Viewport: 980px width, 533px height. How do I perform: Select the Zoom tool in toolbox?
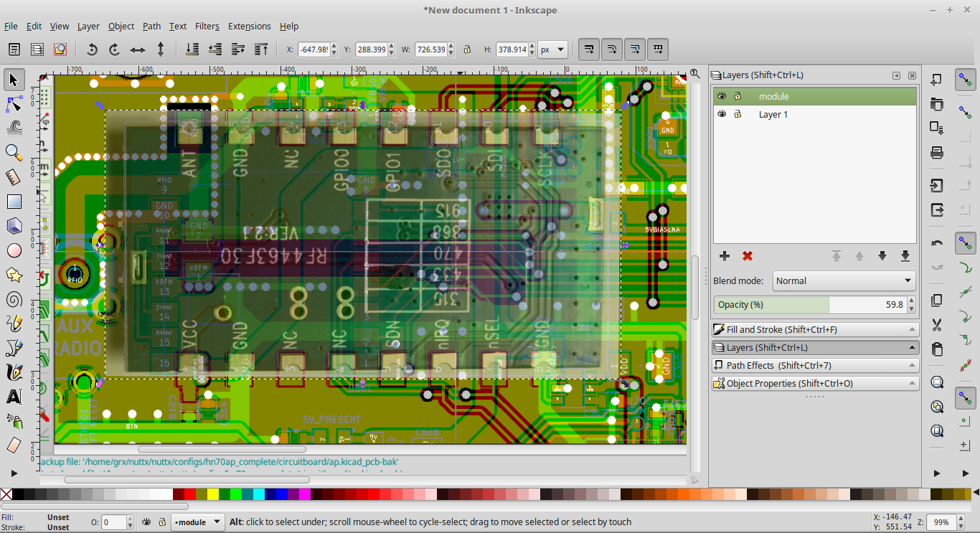click(14, 153)
